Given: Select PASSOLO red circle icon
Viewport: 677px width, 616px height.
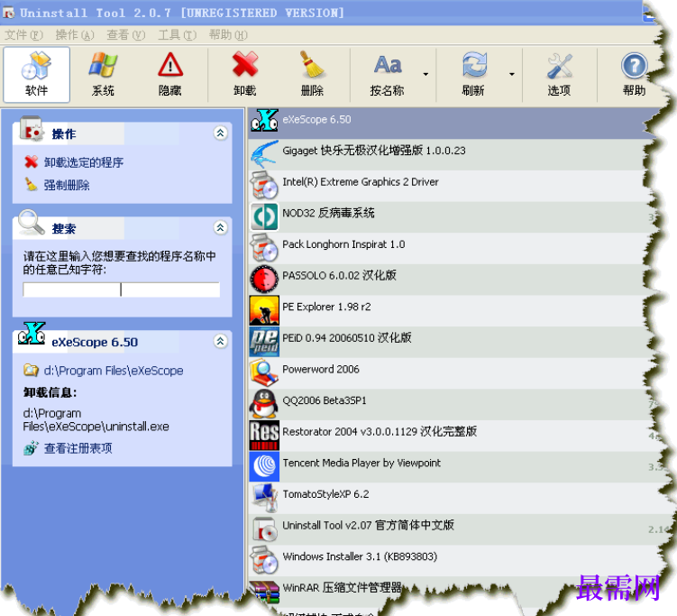Looking at the screenshot, I should (264, 279).
